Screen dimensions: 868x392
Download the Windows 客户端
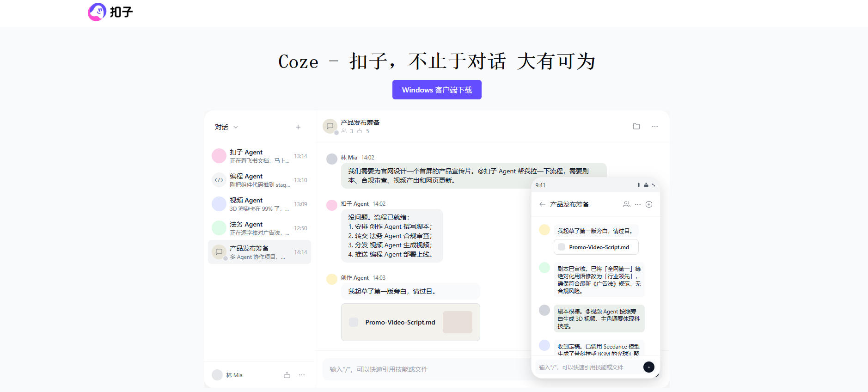[x=437, y=90]
